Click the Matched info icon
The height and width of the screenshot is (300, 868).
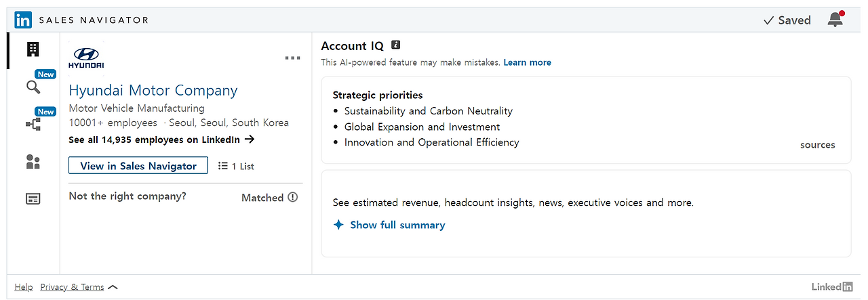click(x=293, y=197)
